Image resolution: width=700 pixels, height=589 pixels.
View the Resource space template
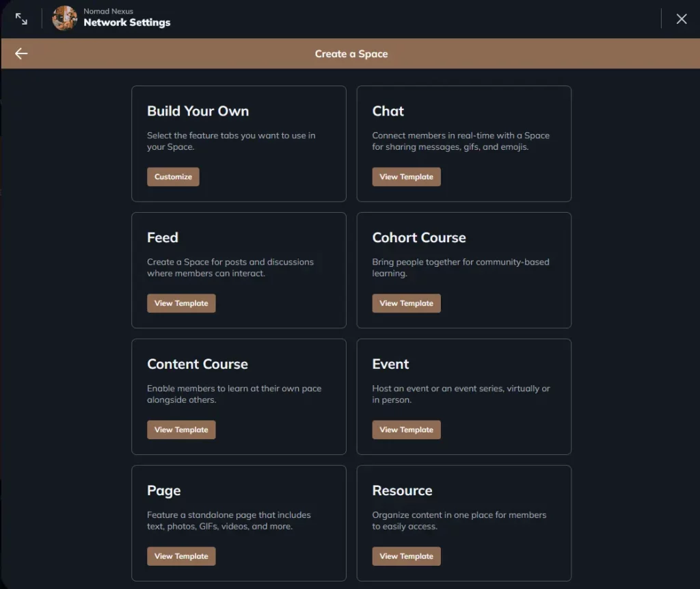406,556
